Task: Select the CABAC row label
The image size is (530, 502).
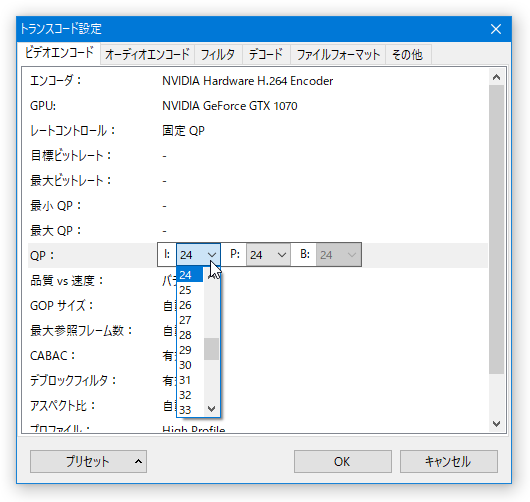Action: click(52, 356)
